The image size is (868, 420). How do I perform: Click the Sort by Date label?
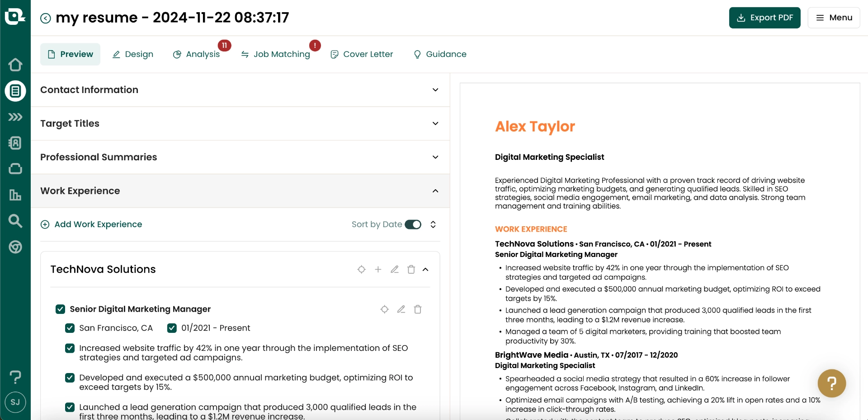click(x=377, y=224)
